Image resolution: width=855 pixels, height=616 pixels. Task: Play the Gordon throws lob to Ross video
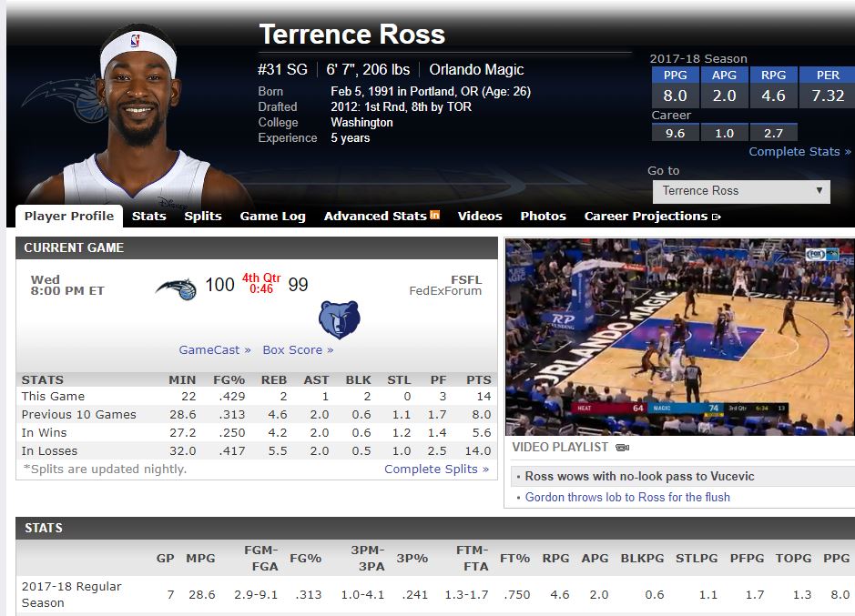[627, 498]
